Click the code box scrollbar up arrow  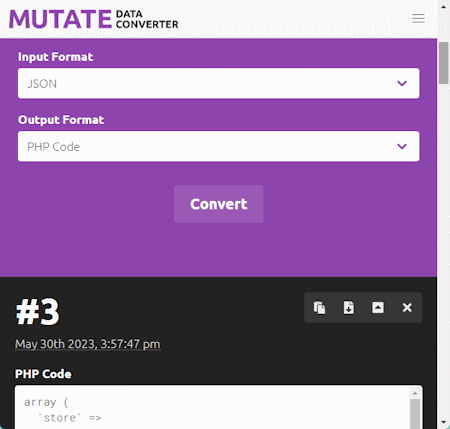pyautogui.click(x=415, y=393)
